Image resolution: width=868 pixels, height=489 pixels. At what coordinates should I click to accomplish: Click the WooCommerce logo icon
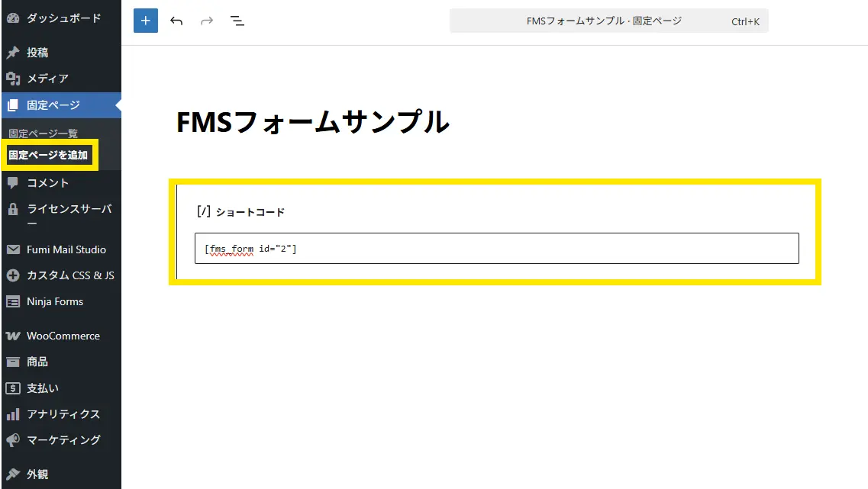pyautogui.click(x=13, y=336)
